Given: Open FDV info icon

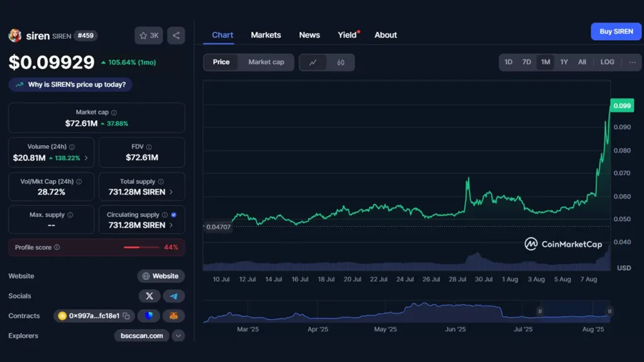Looking at the screenshot, I should 148,147.
